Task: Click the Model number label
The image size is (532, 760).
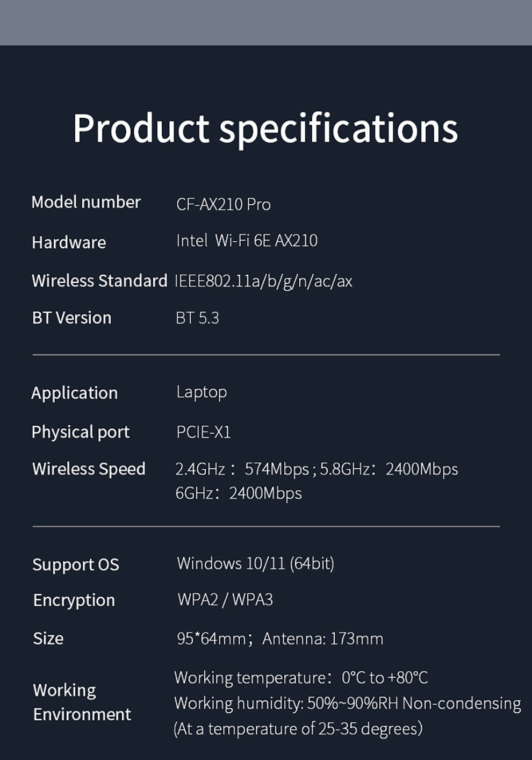Action: [86, 202]
